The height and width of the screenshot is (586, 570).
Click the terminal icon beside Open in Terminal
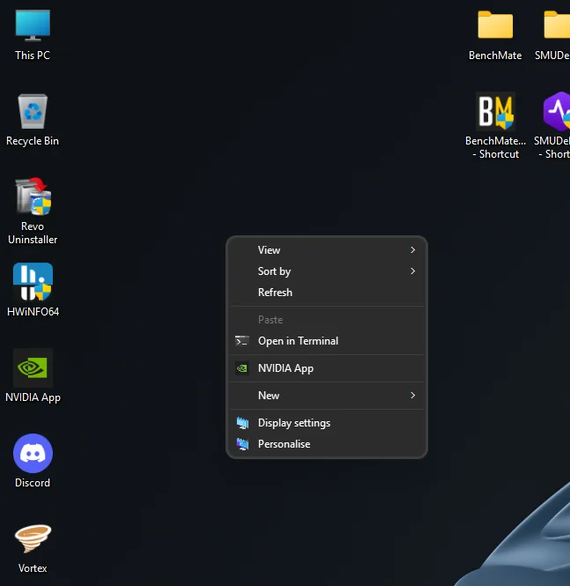coord(242,341)
